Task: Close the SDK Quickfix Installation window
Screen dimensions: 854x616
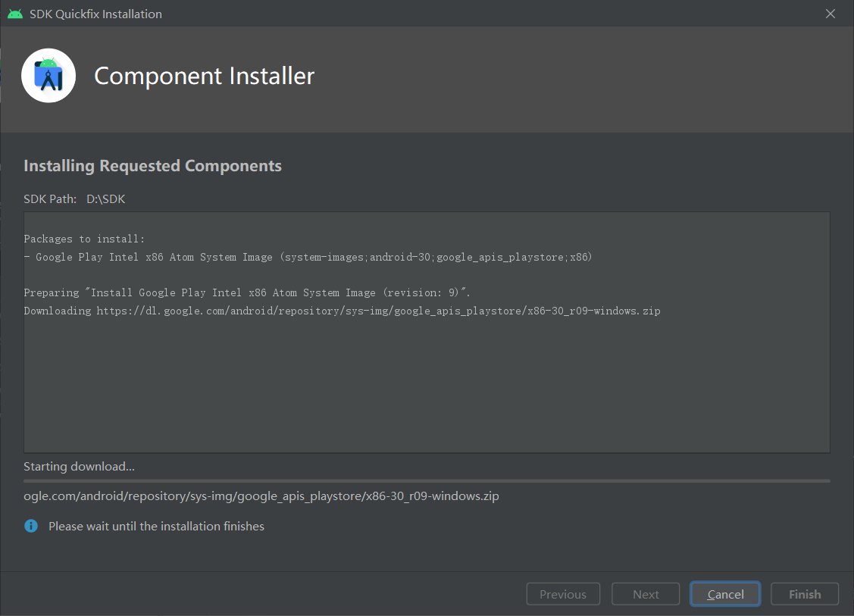Action: 830,13
